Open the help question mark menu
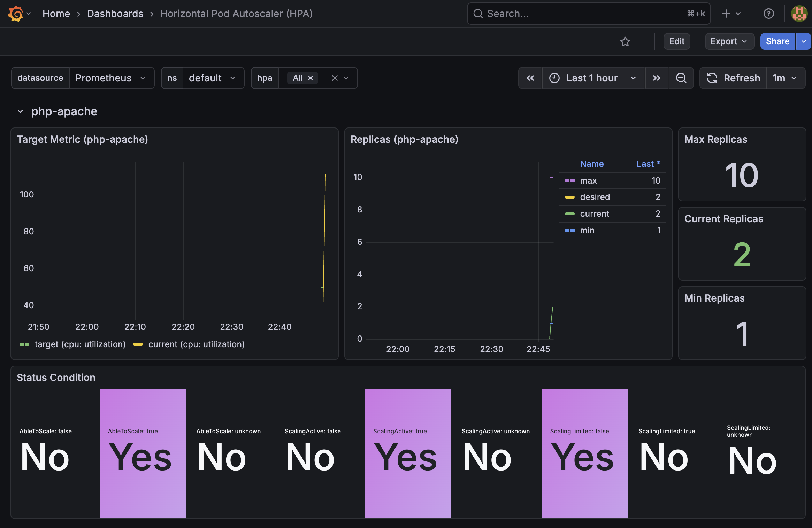 (768, 14)
